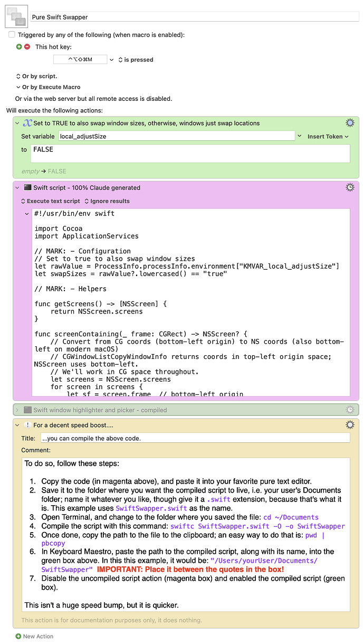Click the 'Or via the web server' notice text
The image size is (364, 644).
tap(93, 98)
